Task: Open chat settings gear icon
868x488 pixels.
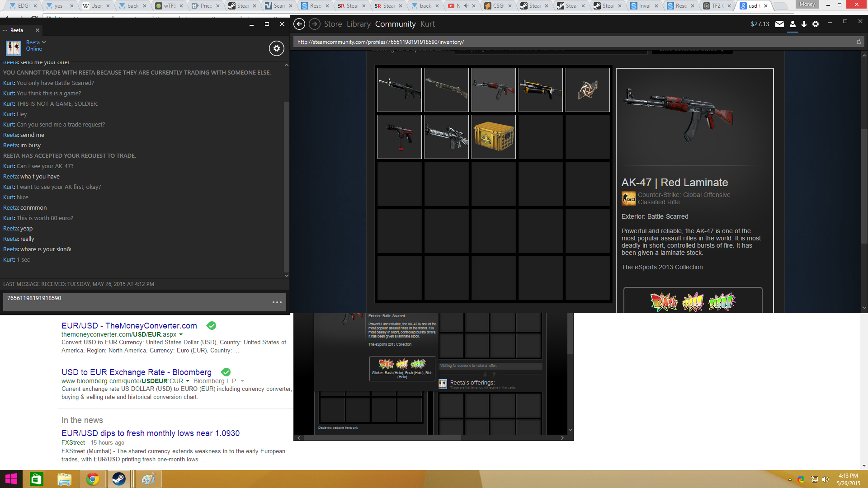Action: 277,48
